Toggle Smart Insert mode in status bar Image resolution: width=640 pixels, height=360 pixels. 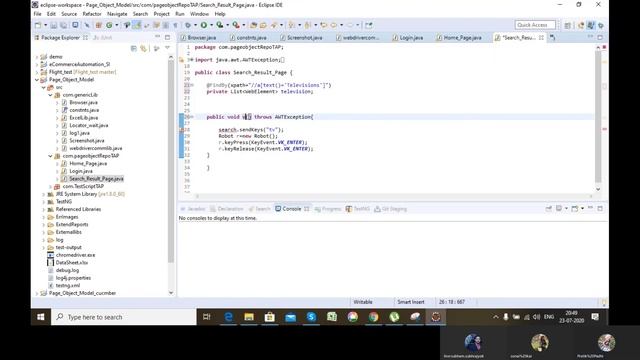point(411,302)
